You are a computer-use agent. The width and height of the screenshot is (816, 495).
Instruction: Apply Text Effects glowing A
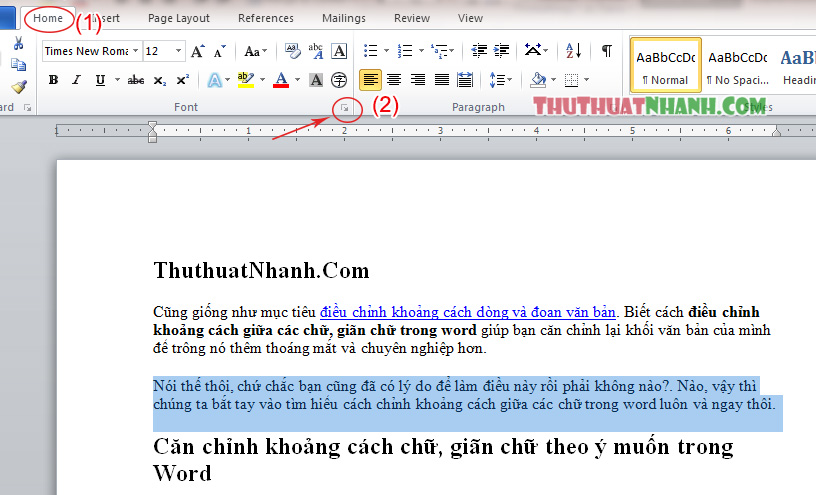click(214, 80)
